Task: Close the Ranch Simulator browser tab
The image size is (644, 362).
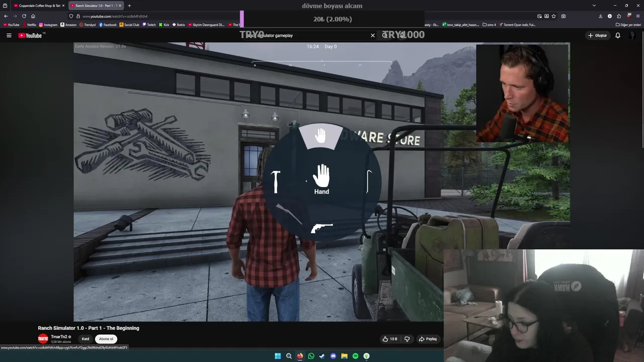Action: point(120,6)
